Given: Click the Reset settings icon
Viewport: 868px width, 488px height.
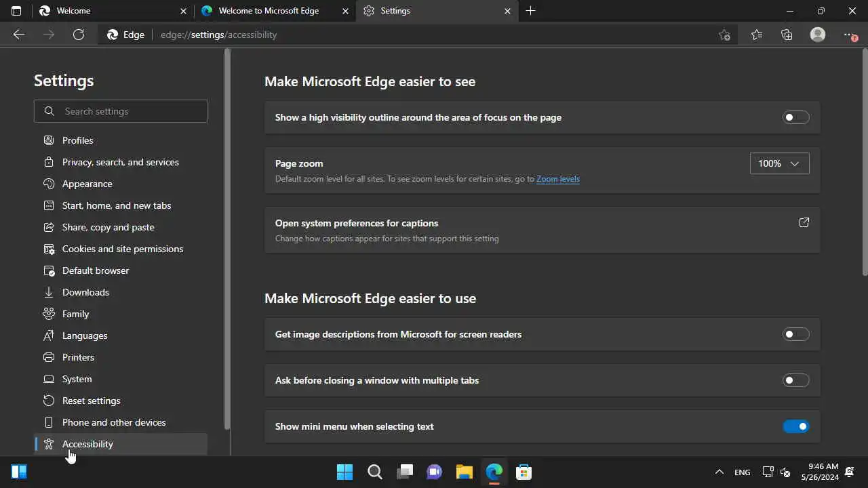Looking at the screenshot, I should tap(48, 401).
